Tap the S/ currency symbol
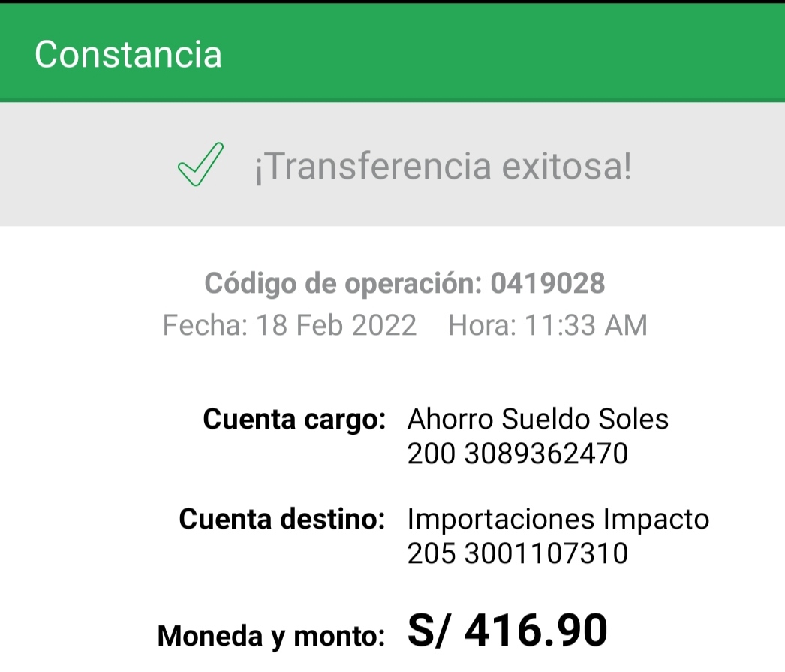The width and height of the screenshot is (785, 672). tap(429, 631)
